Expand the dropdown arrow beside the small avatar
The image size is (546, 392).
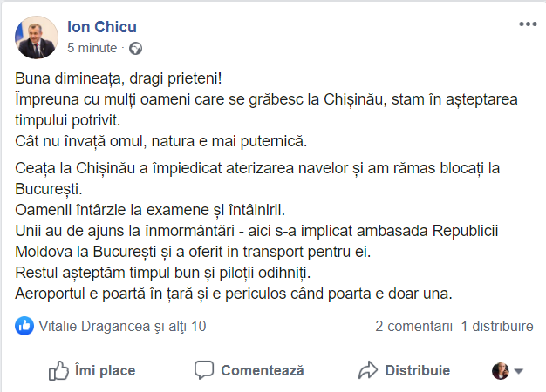518,371
